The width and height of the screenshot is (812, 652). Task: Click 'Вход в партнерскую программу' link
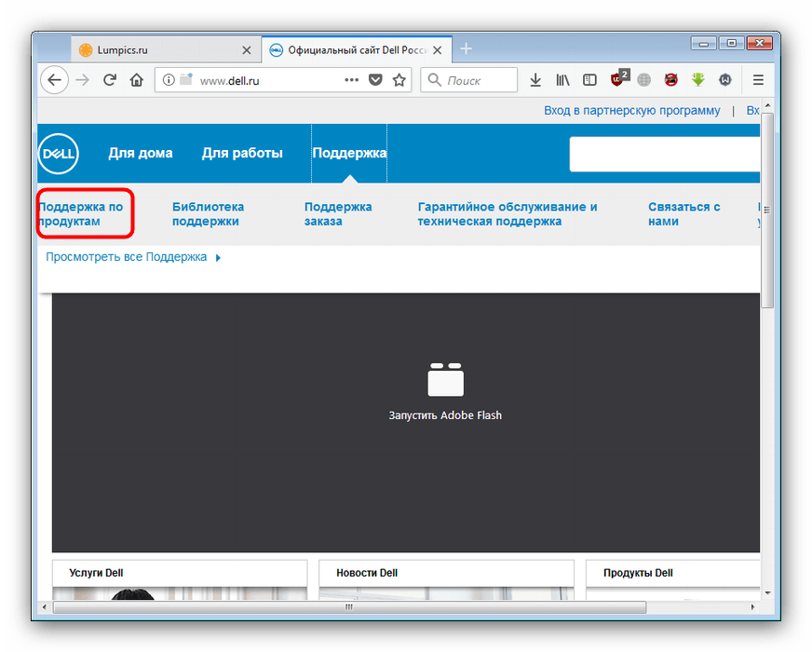click(631, 111)
